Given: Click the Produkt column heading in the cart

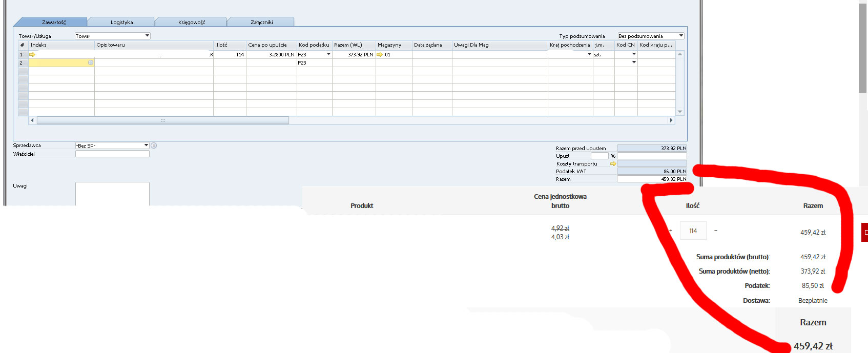Looking at the screenshot, I should tap(362, 205).
